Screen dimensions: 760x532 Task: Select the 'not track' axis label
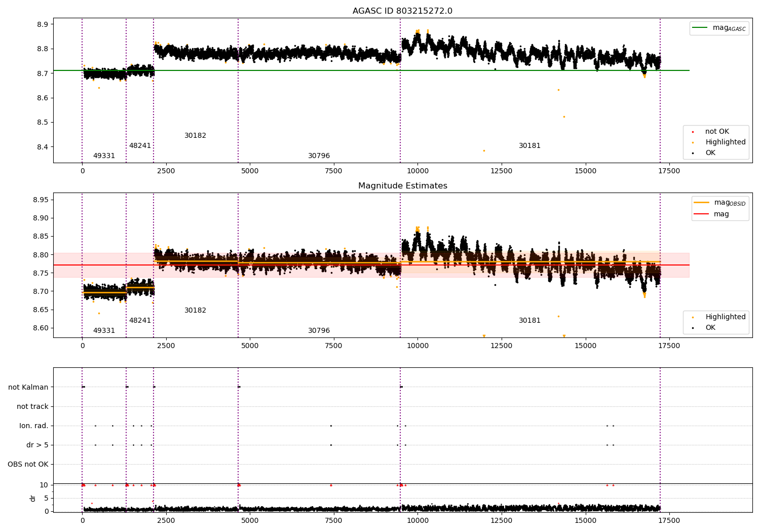[32, 407]
